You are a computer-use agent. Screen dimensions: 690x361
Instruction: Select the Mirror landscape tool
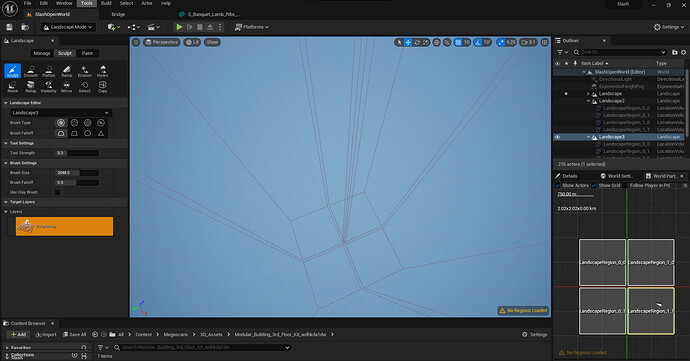66,87
